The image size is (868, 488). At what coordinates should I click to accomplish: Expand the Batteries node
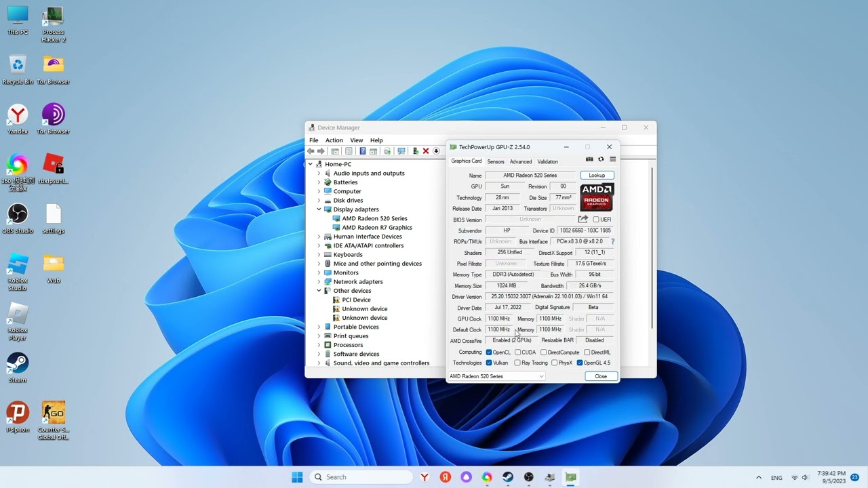coord(319,182)
